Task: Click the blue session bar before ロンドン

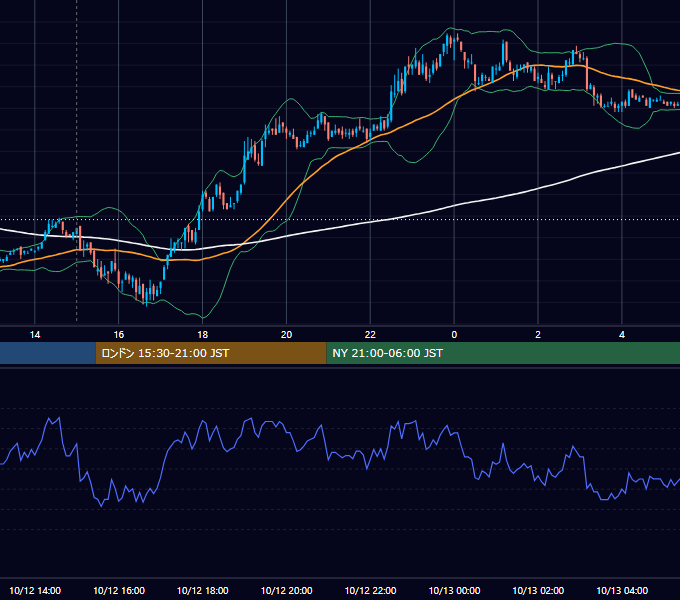Action: 48,353
